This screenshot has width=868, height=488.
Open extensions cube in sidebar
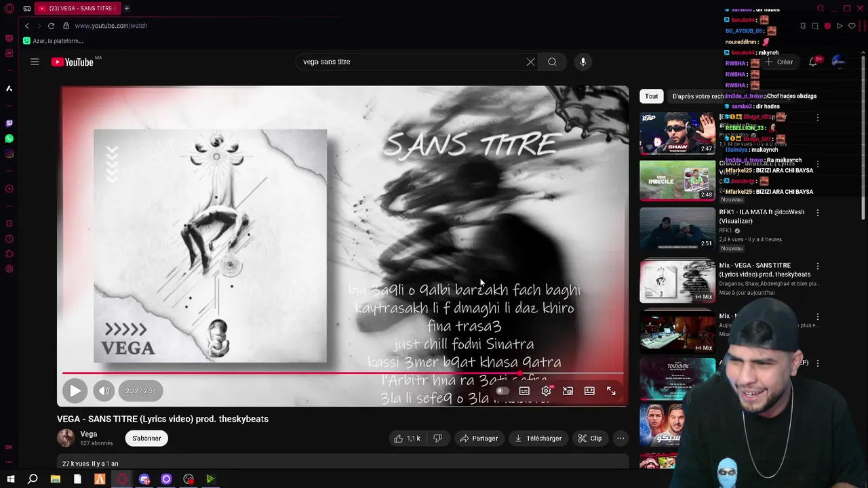click(x=9, y=253)
